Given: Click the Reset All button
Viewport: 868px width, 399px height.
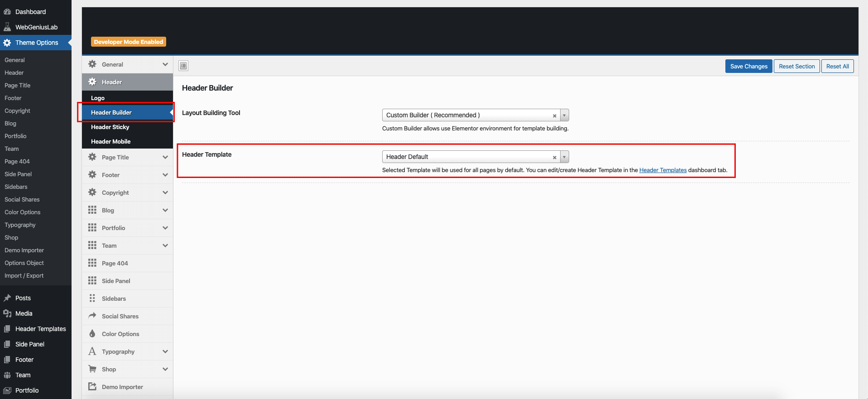Looking at the screenshot, I should coord(837,66).
